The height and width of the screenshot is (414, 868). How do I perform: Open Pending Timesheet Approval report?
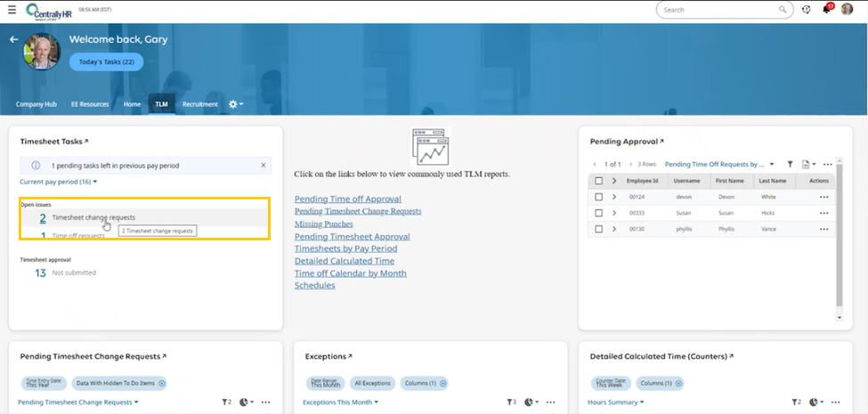click(352, 237)
